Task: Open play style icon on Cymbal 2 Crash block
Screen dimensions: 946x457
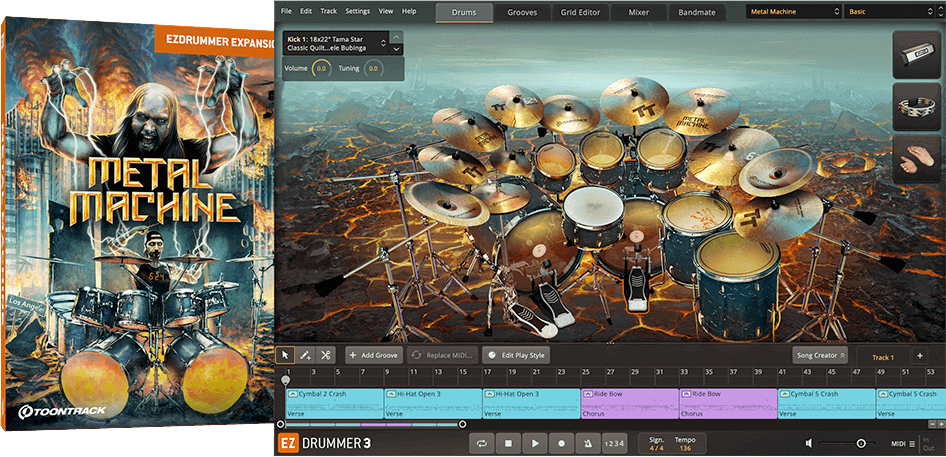Action: tap(293, 394)
